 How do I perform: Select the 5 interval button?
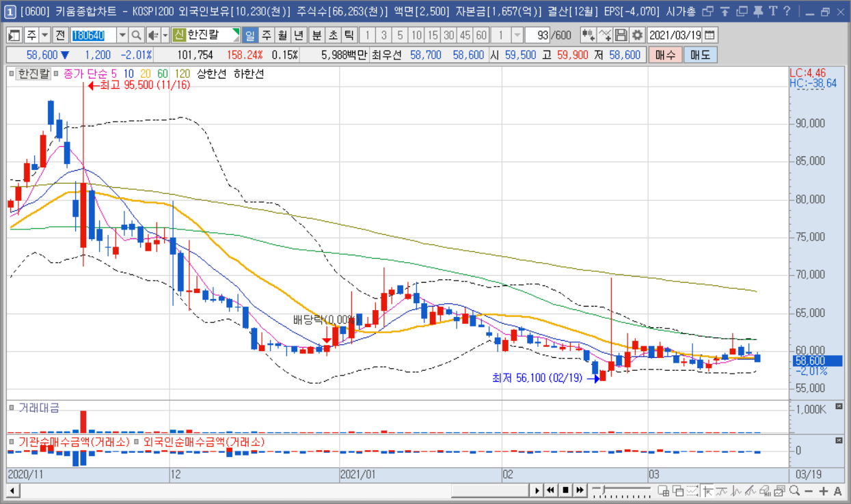pos(400,35)
